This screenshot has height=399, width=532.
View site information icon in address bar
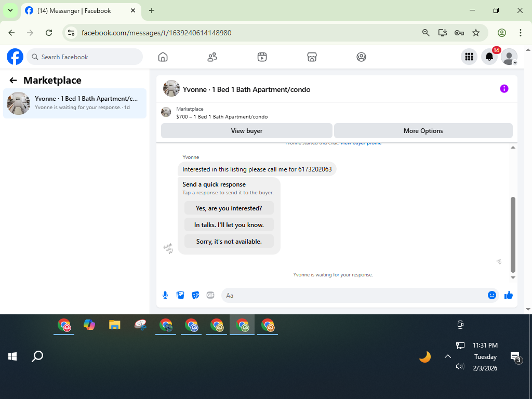[71, 33]
